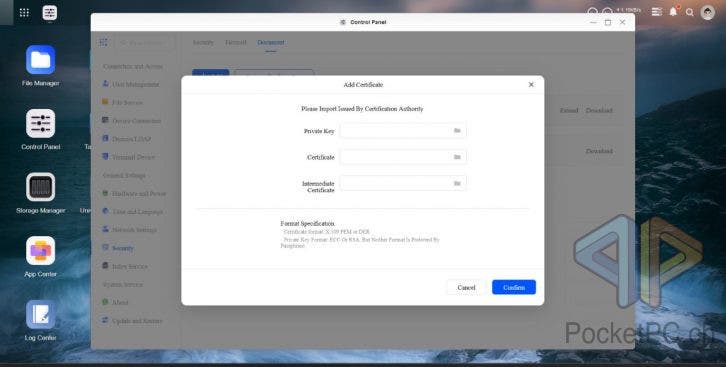Click the Extend link in the certificate list
Image resolution: width=726 pixels, height=367 pixels.
coord(569,111)
